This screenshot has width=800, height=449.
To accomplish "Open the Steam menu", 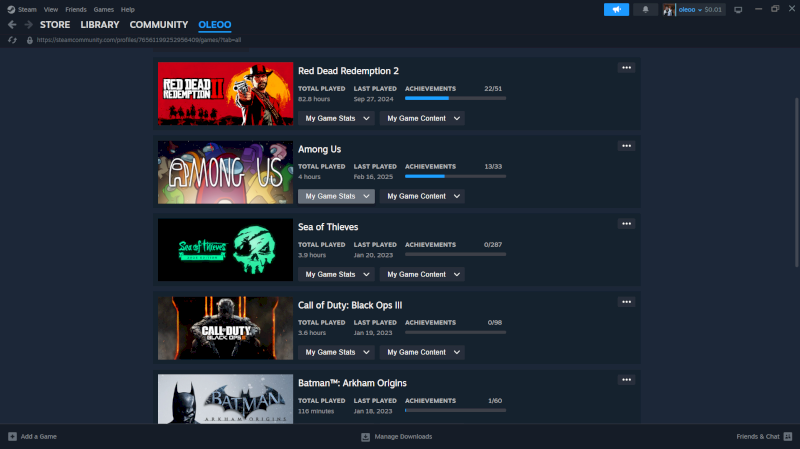I will pyautogui.click(x=27, y=9).
